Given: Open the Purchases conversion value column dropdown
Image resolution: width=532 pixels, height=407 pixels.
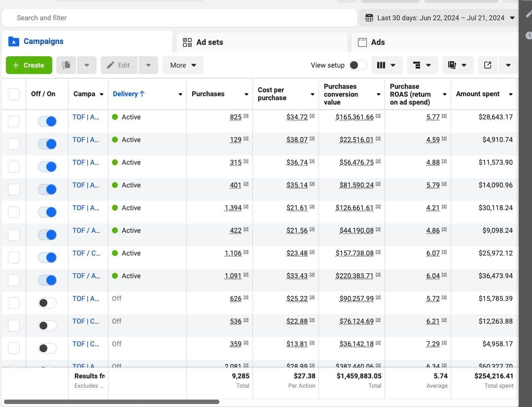Looking at the screenshot, I should tap(379, 94).
